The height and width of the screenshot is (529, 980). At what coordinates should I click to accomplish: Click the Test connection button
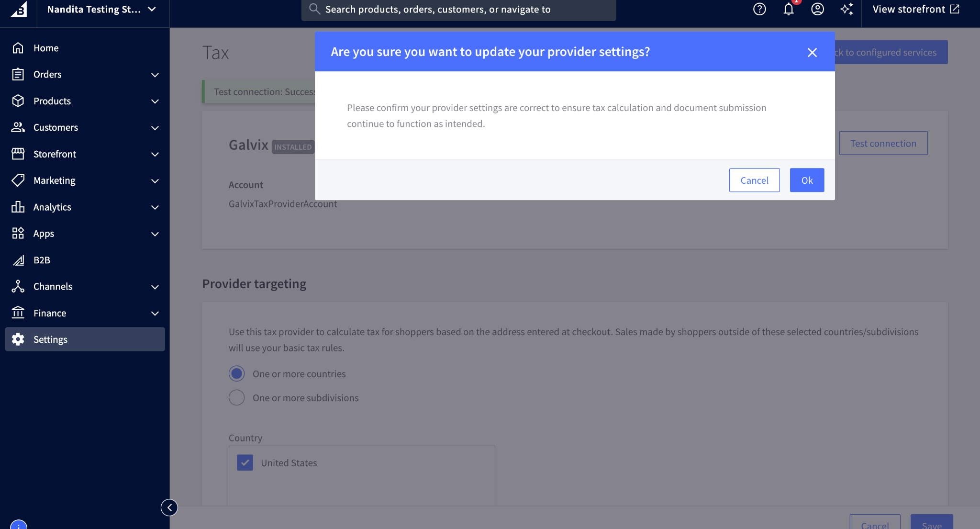click(x=883, y=143)
